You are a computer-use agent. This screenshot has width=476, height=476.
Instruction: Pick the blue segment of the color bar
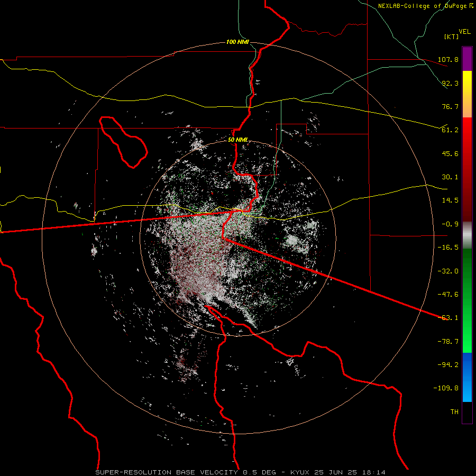click(467, 377)
